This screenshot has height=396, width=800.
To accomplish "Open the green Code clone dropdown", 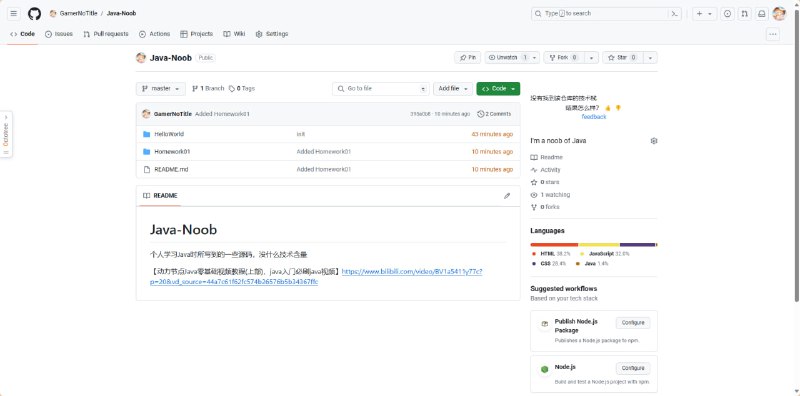I will (x=498, y=89).
